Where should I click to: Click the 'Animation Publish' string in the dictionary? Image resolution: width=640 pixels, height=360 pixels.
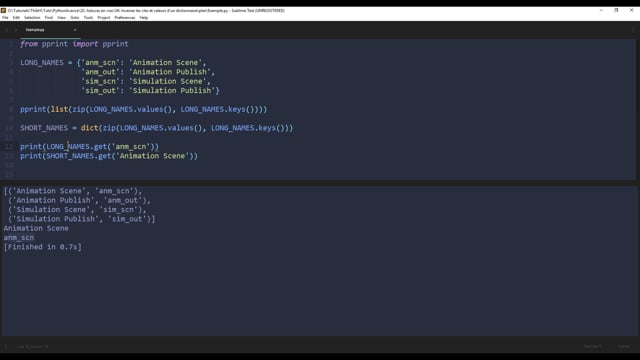tap(170, 72)
